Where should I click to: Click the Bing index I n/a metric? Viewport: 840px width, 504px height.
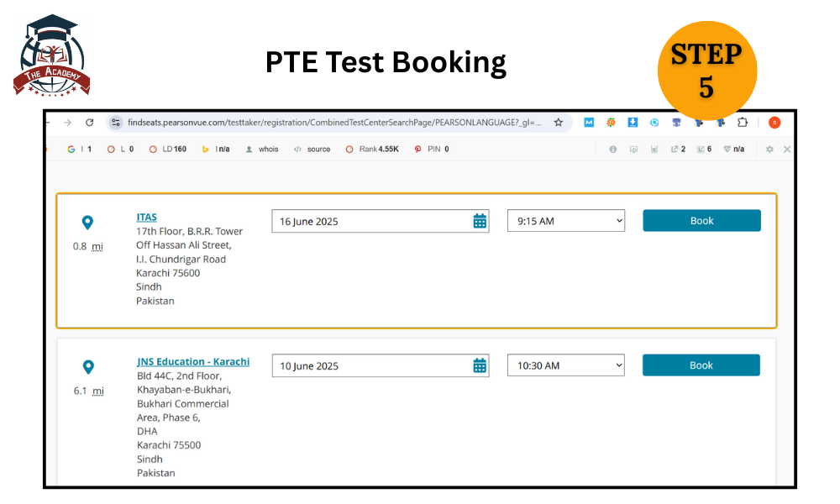click(x=216, y=150)
